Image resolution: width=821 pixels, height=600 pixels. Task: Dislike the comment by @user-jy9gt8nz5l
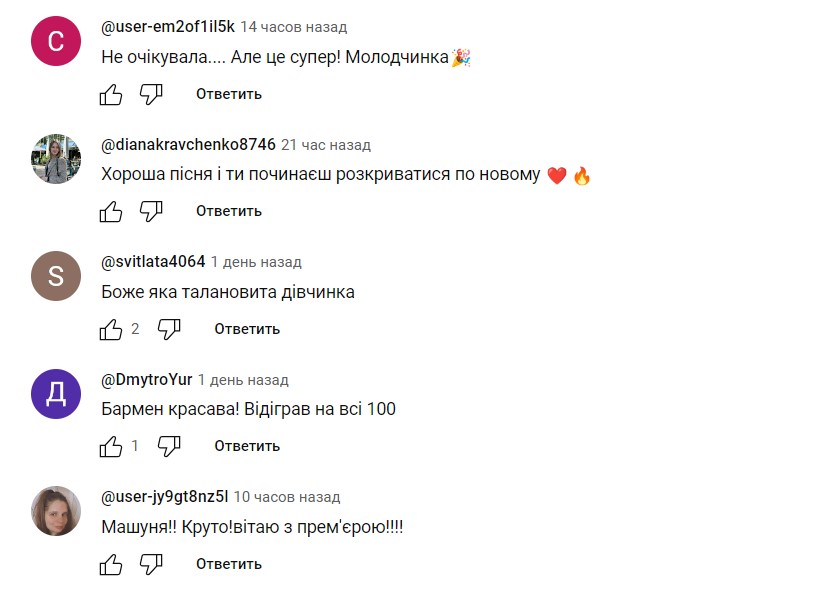click(x=151, y=564)
